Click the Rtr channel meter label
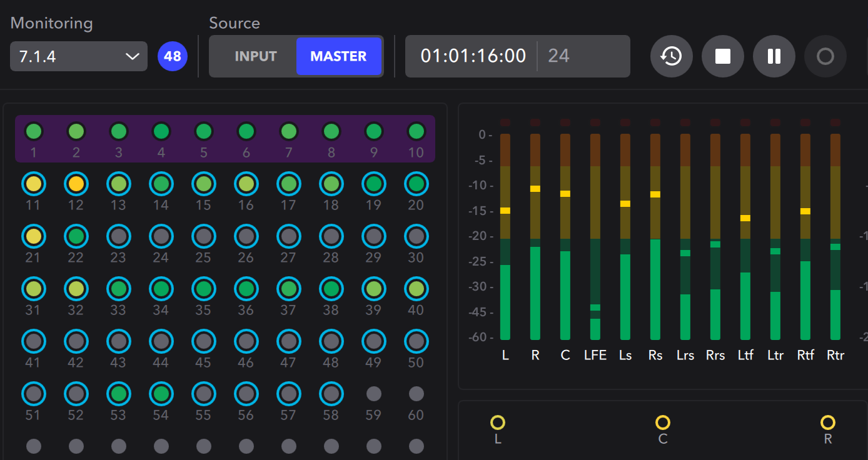The image size is (868, 460). click(x=835, y=355)
